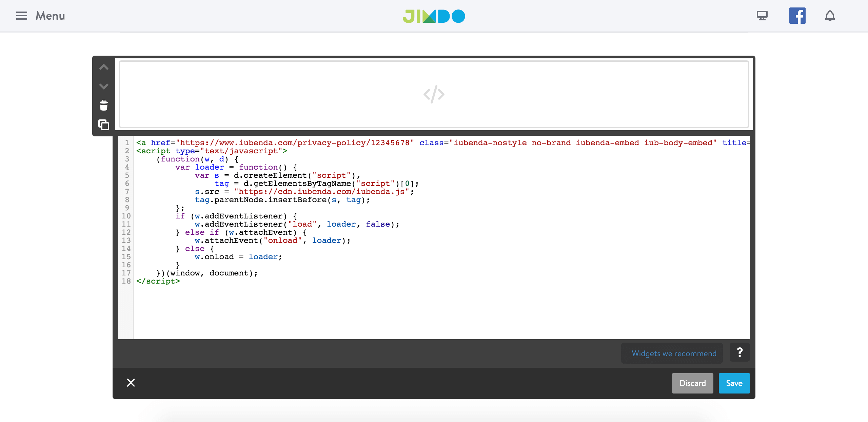This screenshot has height=422, width=868.
Task: Open help via the question mark button
Action: click(739, 353)
